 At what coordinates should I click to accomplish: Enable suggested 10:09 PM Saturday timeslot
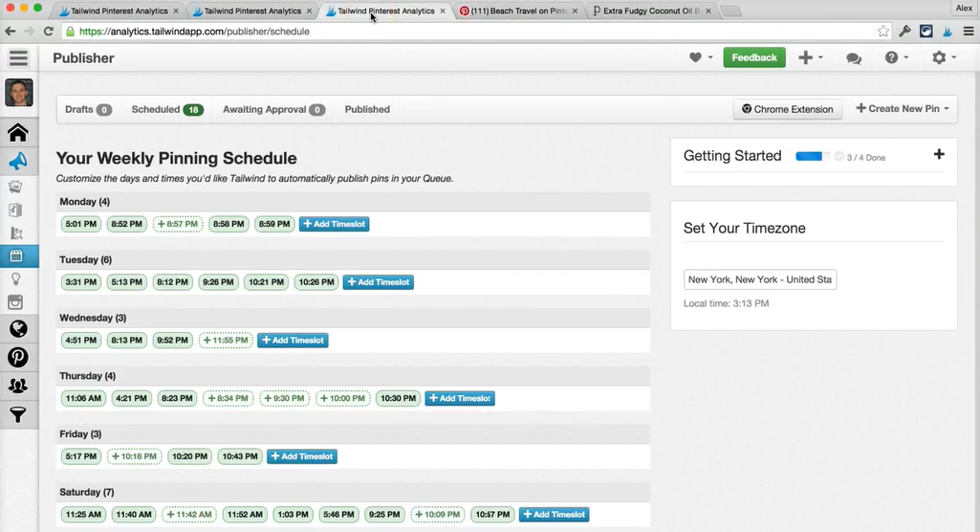(438, 515)
